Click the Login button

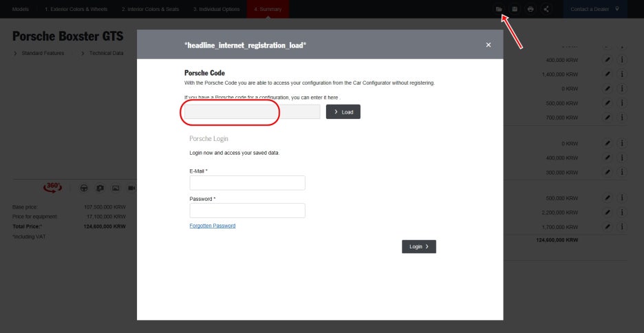(x=419, y=246)
